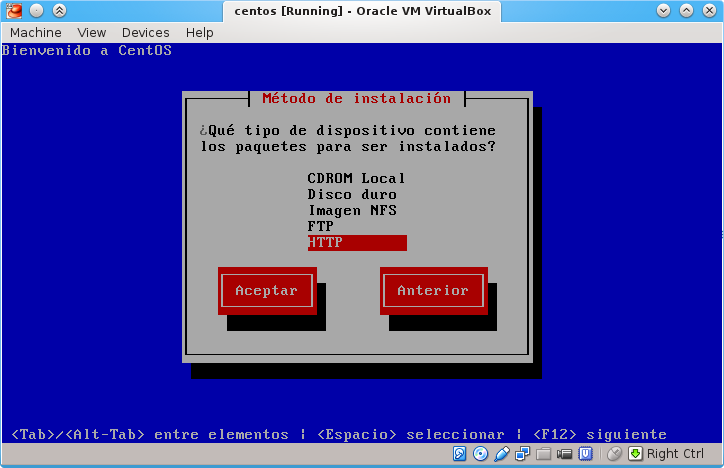Select CDROM Local installation method
Image resolution: width=724 pixels, height=468 pixels.
pos(356,179)
